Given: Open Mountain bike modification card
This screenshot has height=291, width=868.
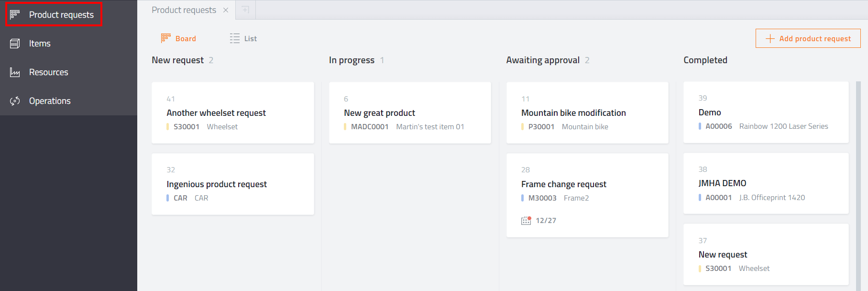Looking at the screenshot, I should 573,113.
